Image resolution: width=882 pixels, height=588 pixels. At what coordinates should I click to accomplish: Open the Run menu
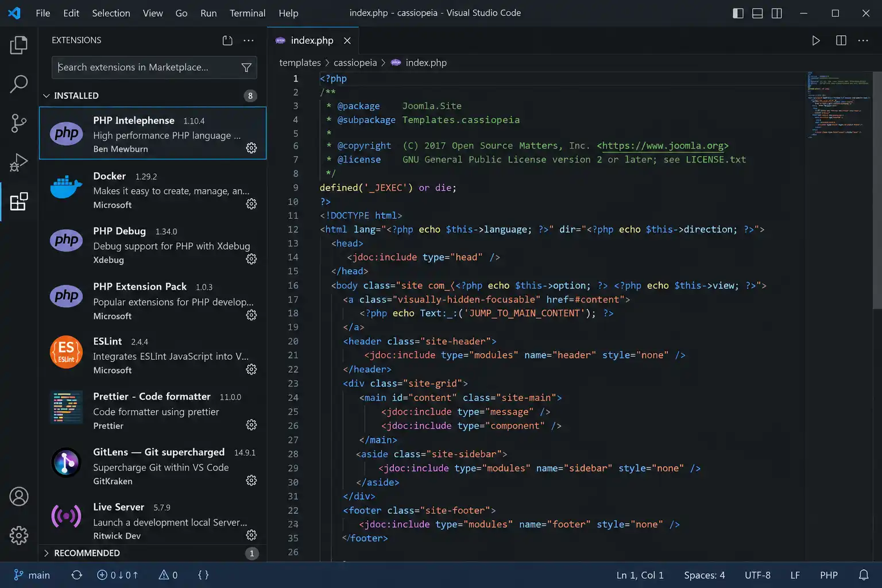pos(208,13)
